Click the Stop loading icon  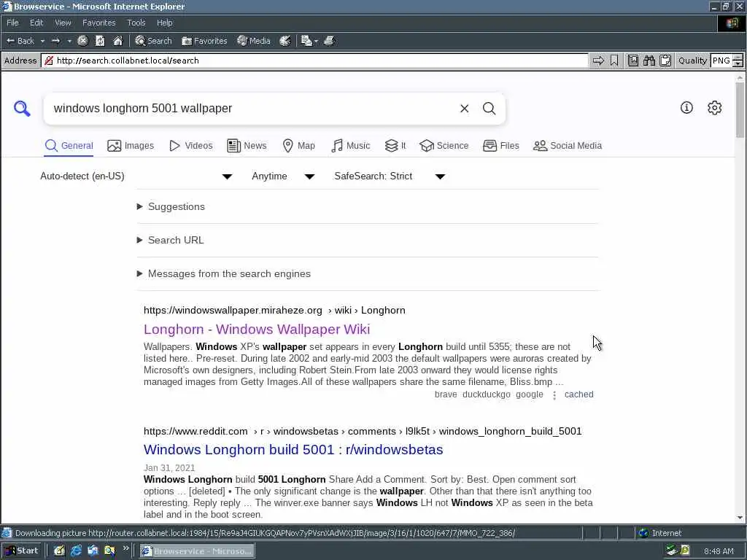83,41
